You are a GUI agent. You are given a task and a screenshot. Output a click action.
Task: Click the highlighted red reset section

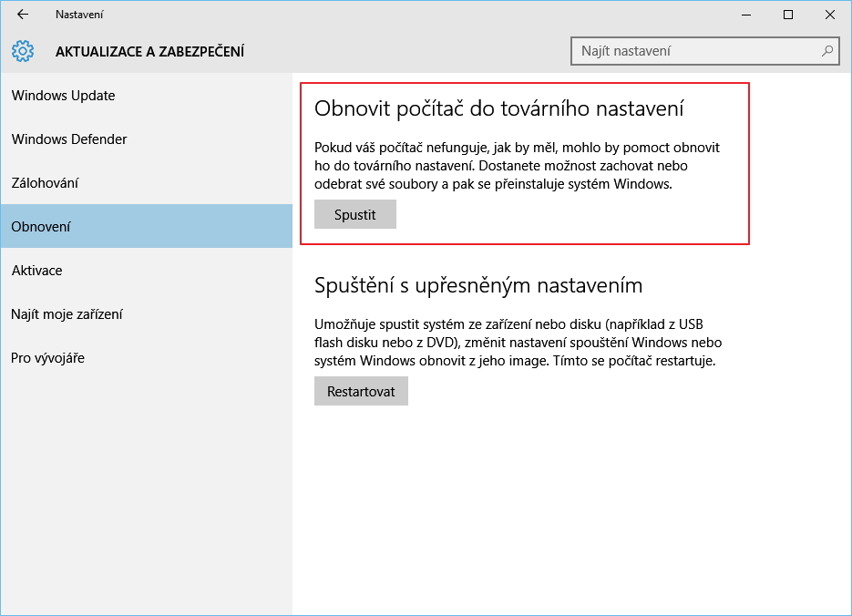(524, 164)
